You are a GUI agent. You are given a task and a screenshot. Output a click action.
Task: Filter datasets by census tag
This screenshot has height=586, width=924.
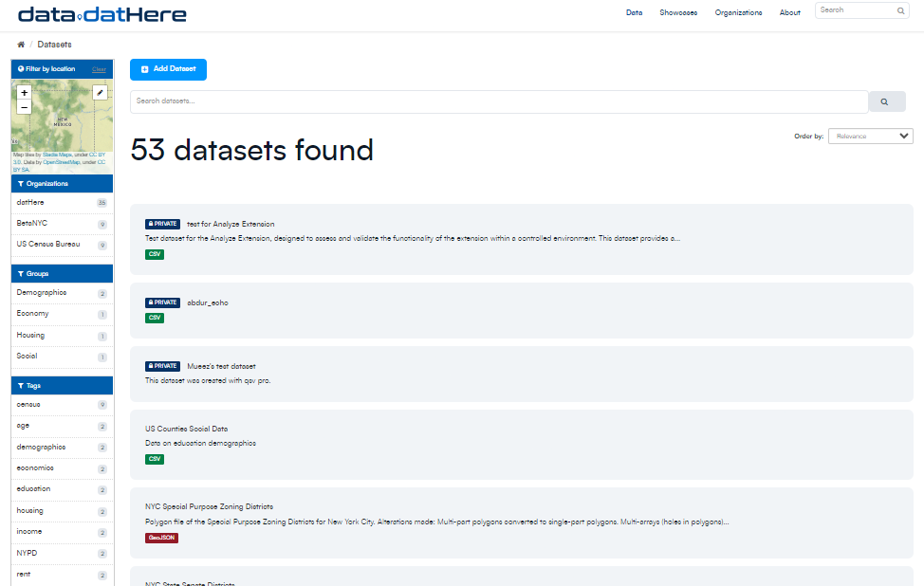click(x=28, y=404)
